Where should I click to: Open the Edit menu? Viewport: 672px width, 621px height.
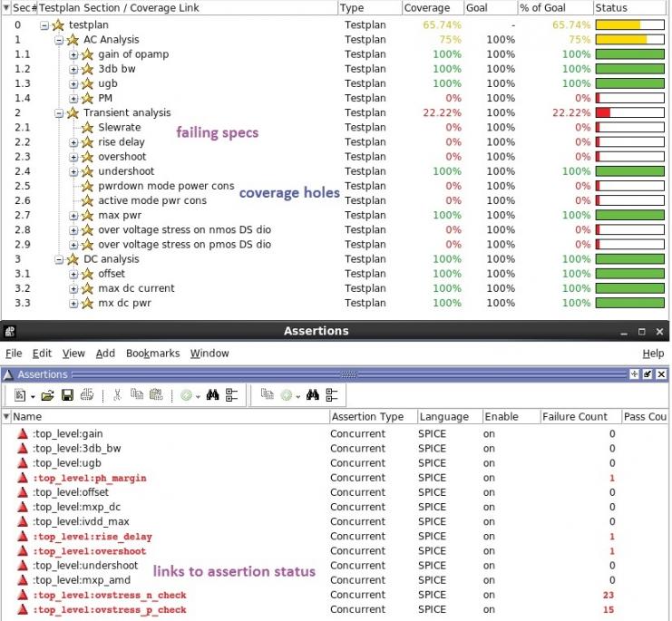click(x=42, y=354)
